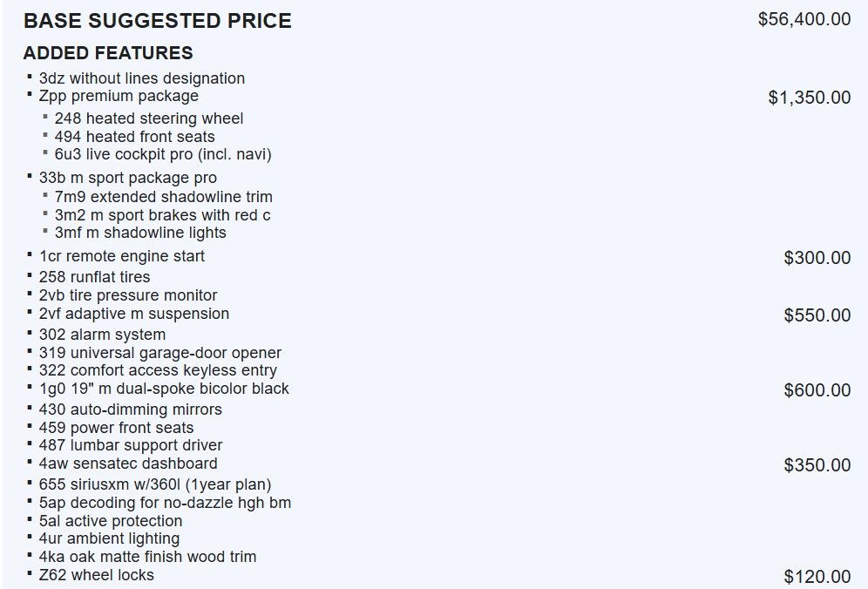
Task: Click the 33b m sport package pro line
Action: [x=127, y=178]
